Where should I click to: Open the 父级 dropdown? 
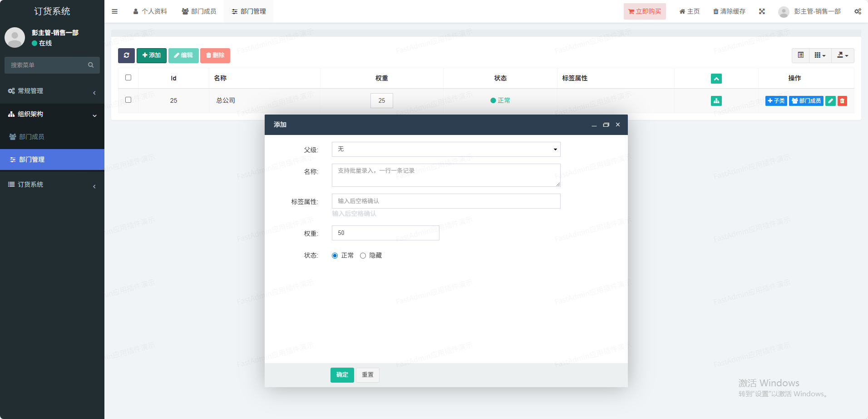tap(446, 150)
